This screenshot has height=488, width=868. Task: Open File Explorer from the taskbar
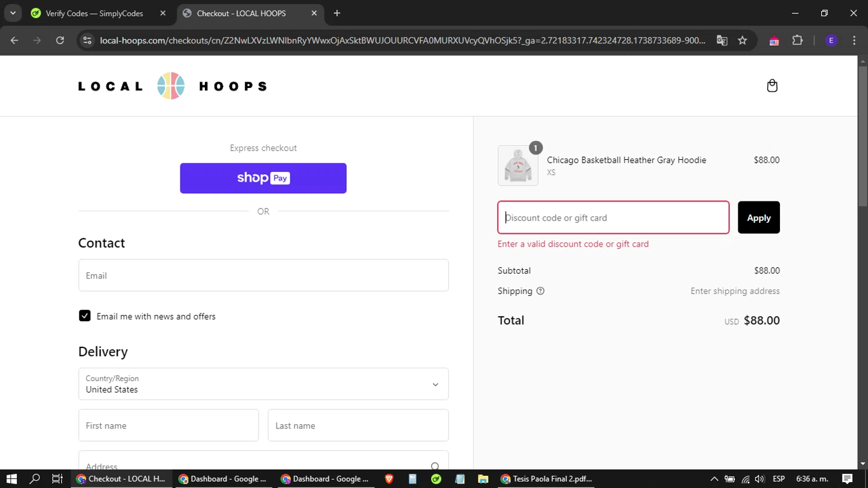pos(483,479)
